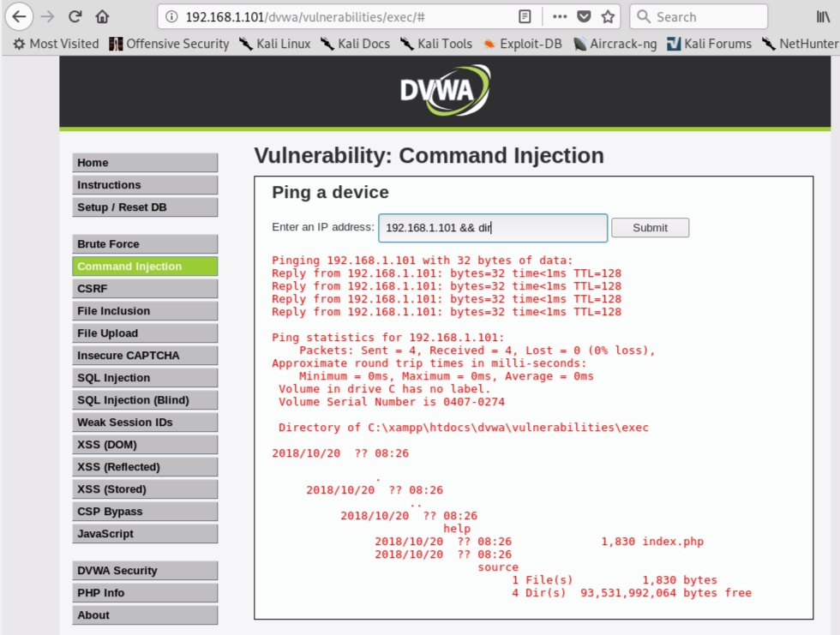Click 'Pinging 192.168.1.101 with 32 bytes' line
This screenshot has width=840, height=635.
[422, 261]
